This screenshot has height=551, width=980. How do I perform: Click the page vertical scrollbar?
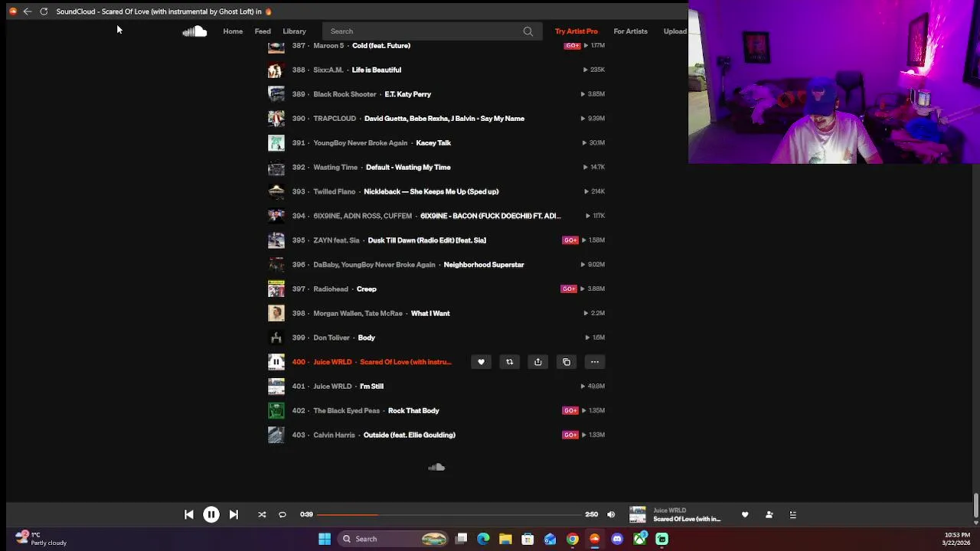[975, 505]
